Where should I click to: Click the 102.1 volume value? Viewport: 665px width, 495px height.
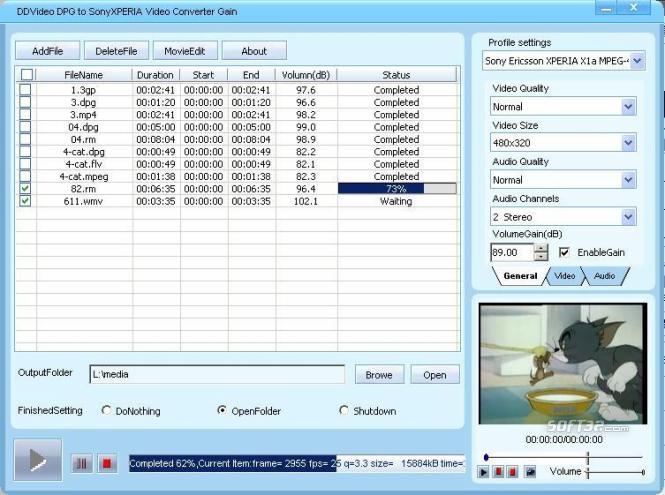tap(305, 201)
